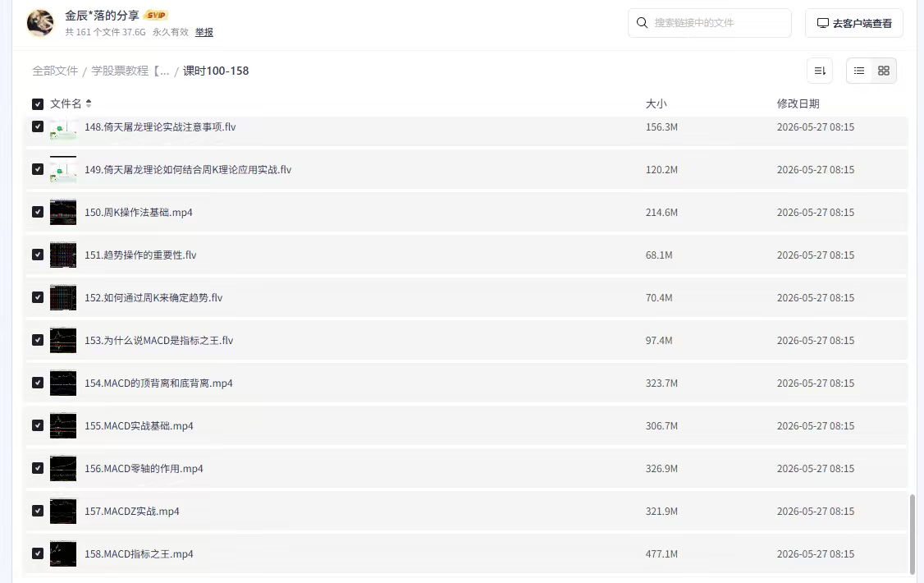Uncheck the 156.MACD零轴的作用.mp4 checkbox
The image size is (924, 583).
pos(38,468)
